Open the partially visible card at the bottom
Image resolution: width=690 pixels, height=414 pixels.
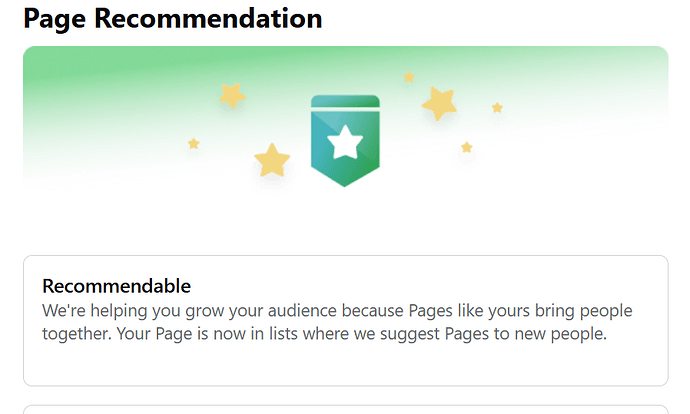pyautogui.click(x=345, y=410)
